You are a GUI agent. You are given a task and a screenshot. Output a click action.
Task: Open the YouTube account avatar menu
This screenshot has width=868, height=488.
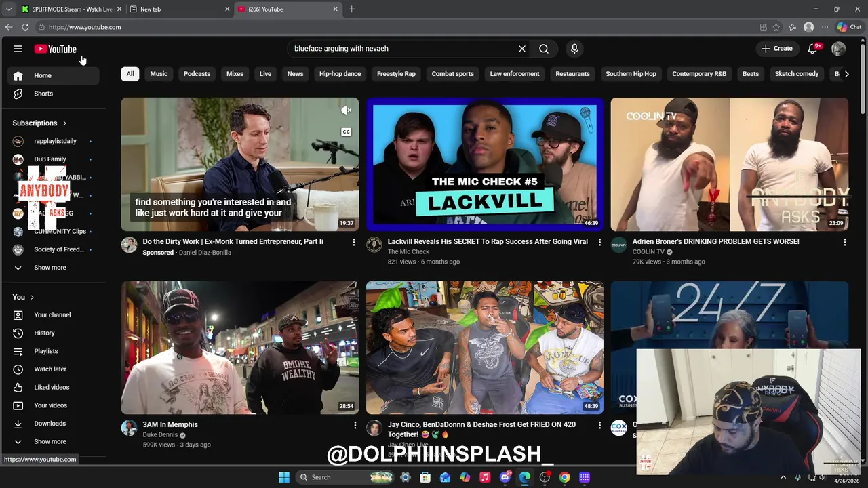coord(839,49)
